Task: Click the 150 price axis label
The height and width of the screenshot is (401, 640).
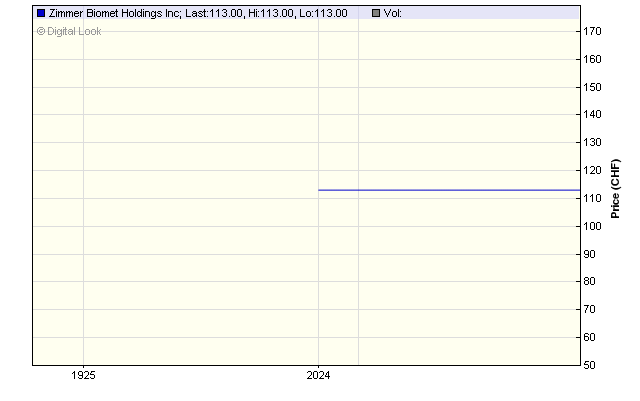Action: pyautogui.click(x=592, y=87)
